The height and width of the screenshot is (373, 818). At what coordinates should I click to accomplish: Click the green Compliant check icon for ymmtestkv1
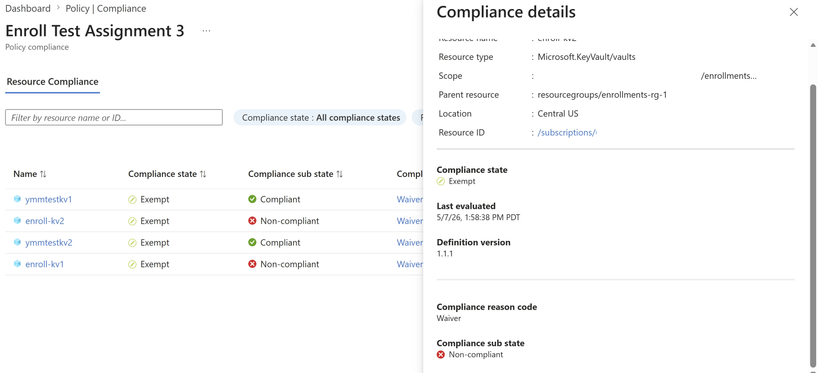[x=252, y=199]
